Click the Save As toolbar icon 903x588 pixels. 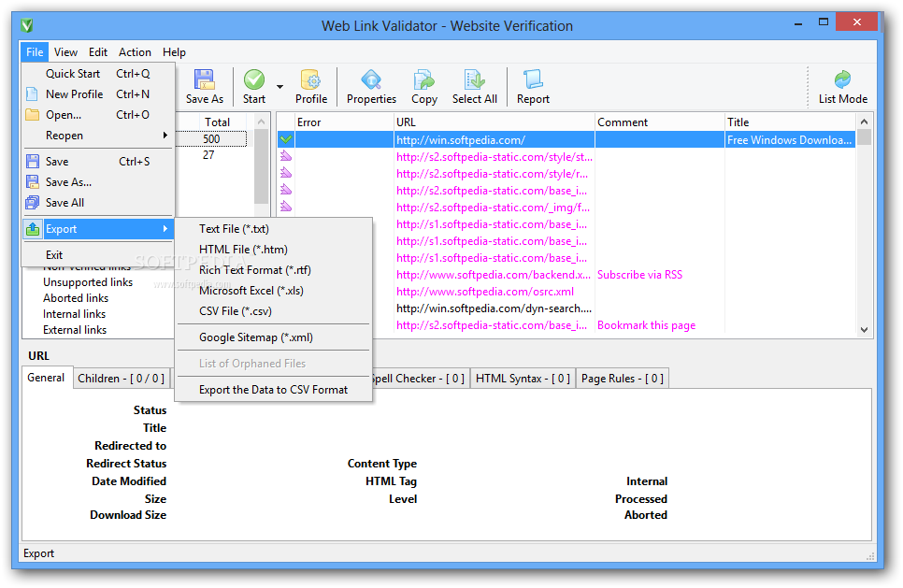click(204, 80)
